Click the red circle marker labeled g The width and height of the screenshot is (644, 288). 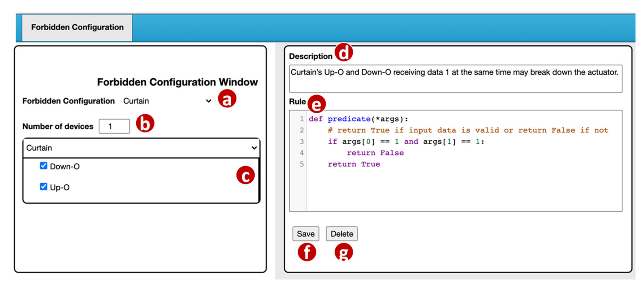click(343, 252)
